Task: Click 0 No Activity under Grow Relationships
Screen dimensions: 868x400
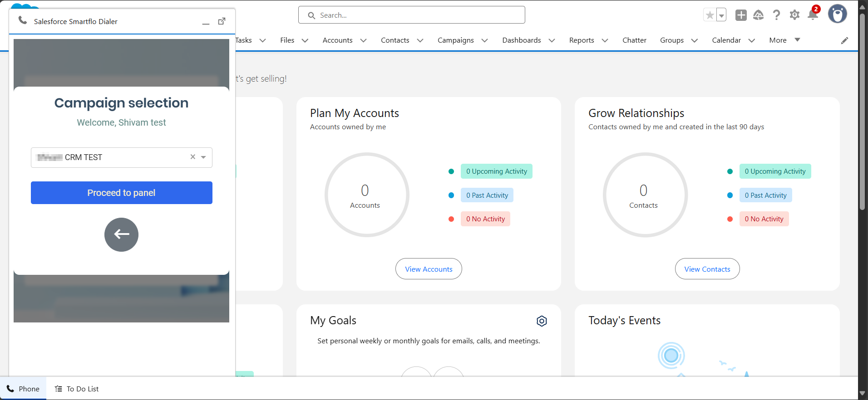Action: click(764, 219)
